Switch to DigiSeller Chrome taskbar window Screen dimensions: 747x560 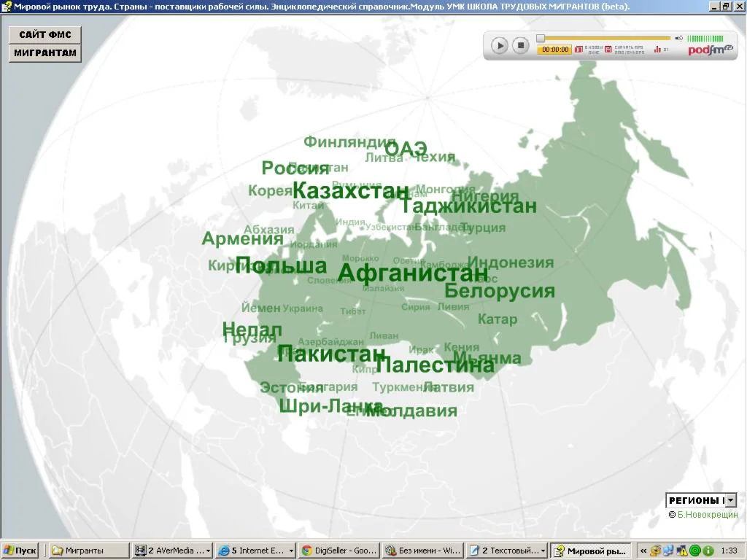click(x=339, y=551)
